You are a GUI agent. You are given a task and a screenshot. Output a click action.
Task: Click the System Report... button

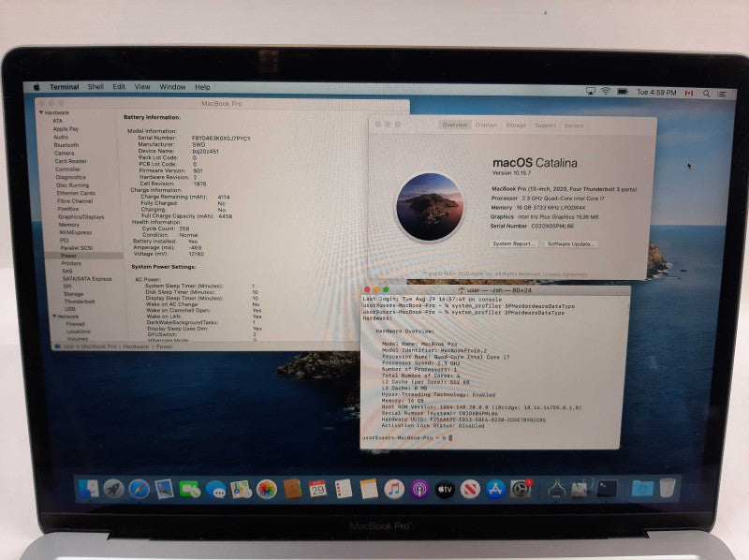click(x=513, y=243)
